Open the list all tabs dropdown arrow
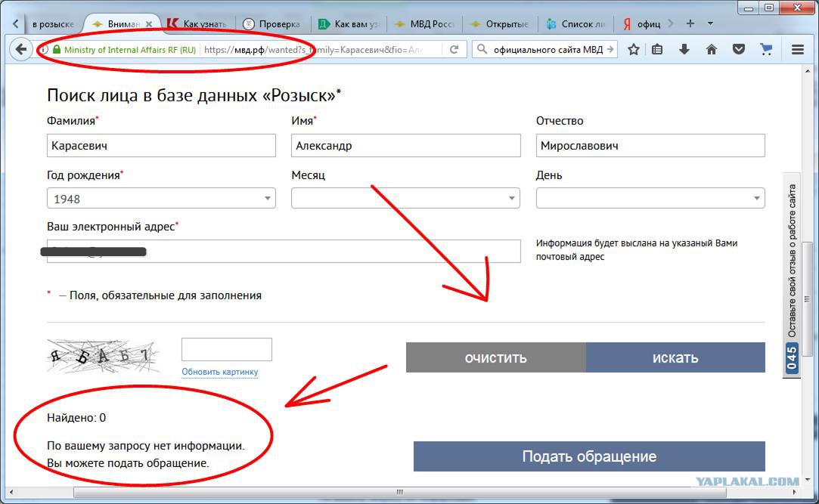 (710, 23)
